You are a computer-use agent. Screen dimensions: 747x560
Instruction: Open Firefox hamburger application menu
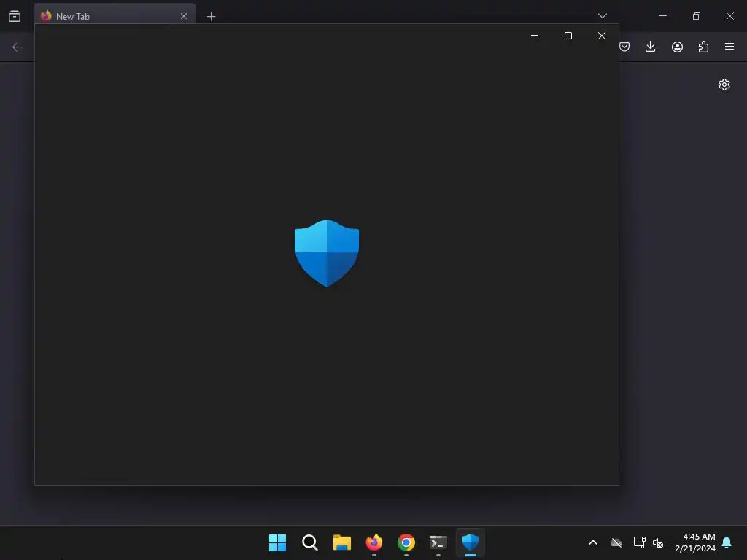point(729,47)
